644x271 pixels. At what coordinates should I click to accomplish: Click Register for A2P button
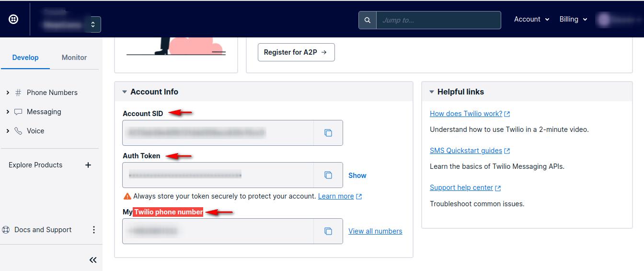click(296, 52)
